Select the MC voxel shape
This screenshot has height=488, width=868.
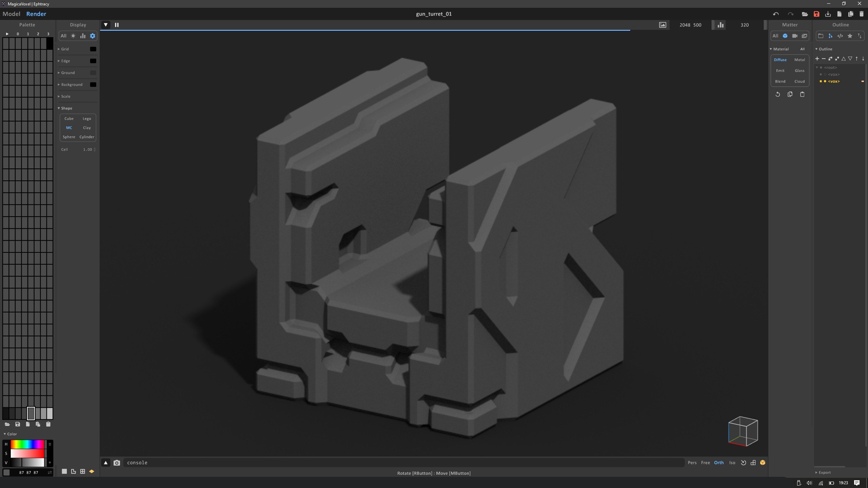69,128
